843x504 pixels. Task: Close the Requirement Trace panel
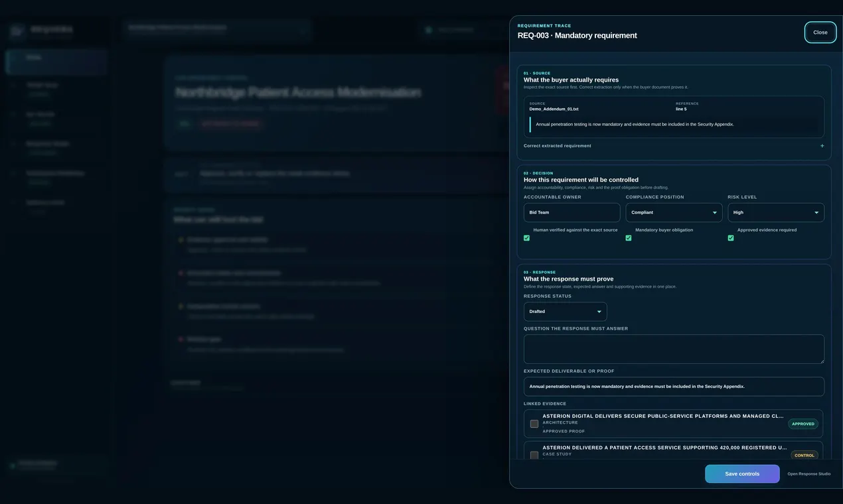pyautogui.click(x=820, y=32)
